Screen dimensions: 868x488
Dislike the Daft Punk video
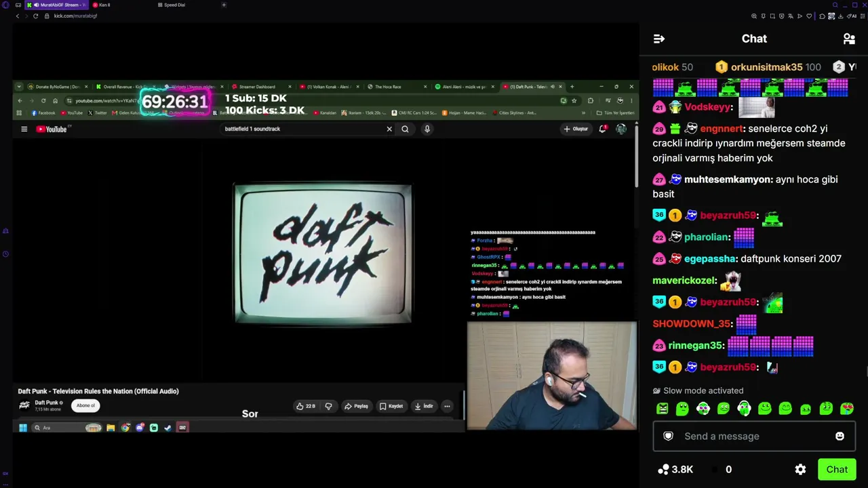328,406
